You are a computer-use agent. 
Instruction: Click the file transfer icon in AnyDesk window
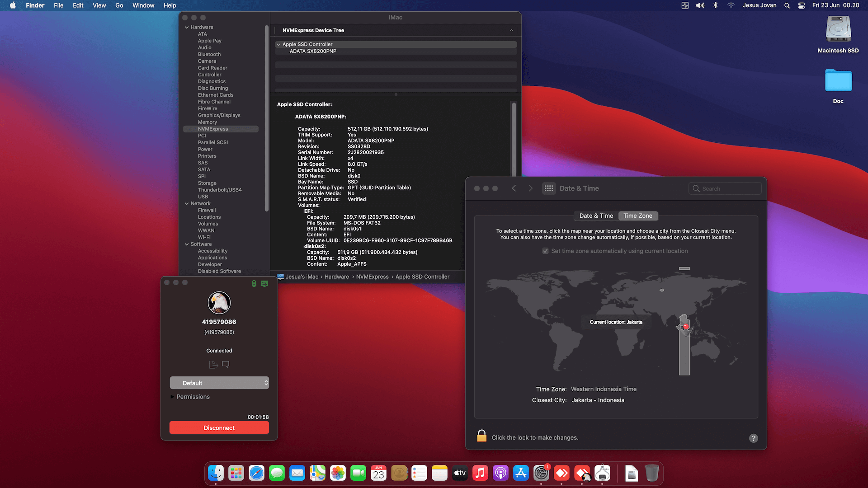click(x=213, y=364)
